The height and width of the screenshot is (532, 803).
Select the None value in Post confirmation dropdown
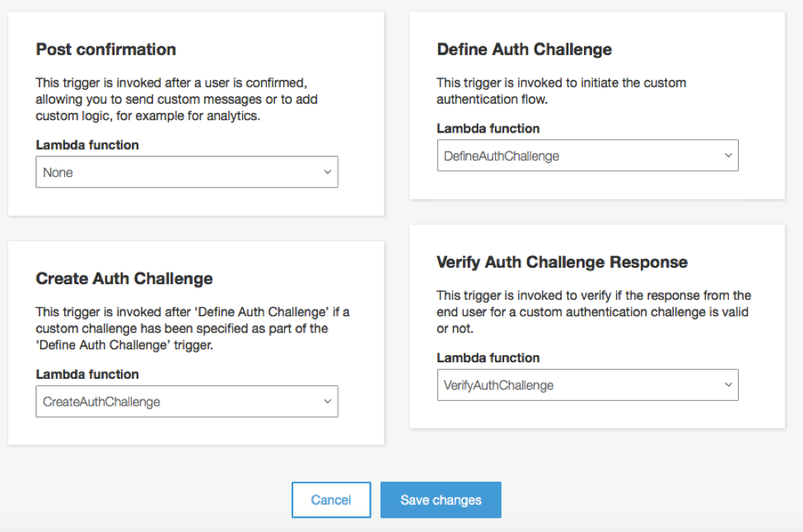[58, 172]
